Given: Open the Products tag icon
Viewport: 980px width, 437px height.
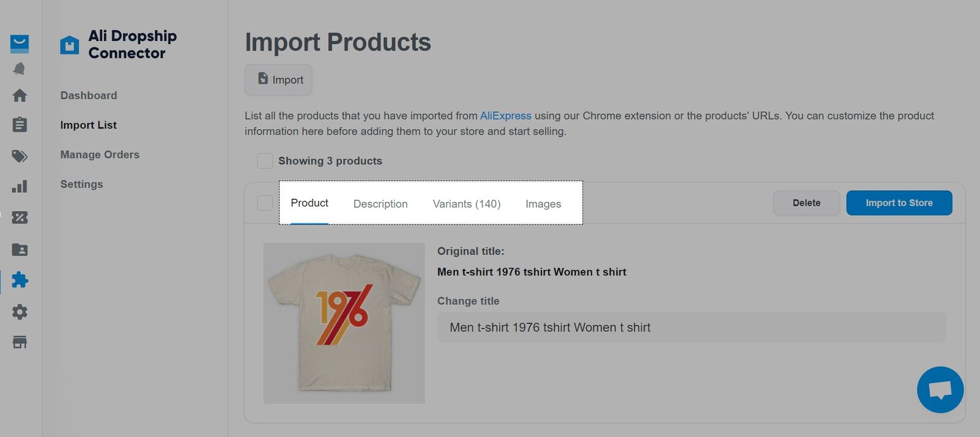Looking at the screenshot, I should (x=20, y=156).
